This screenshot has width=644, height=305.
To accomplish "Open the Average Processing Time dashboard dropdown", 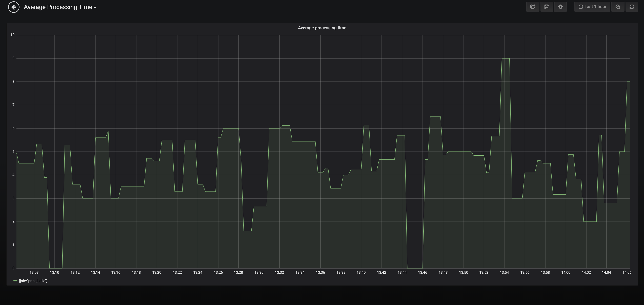I will pyautogui.click(x=60, y=7).
